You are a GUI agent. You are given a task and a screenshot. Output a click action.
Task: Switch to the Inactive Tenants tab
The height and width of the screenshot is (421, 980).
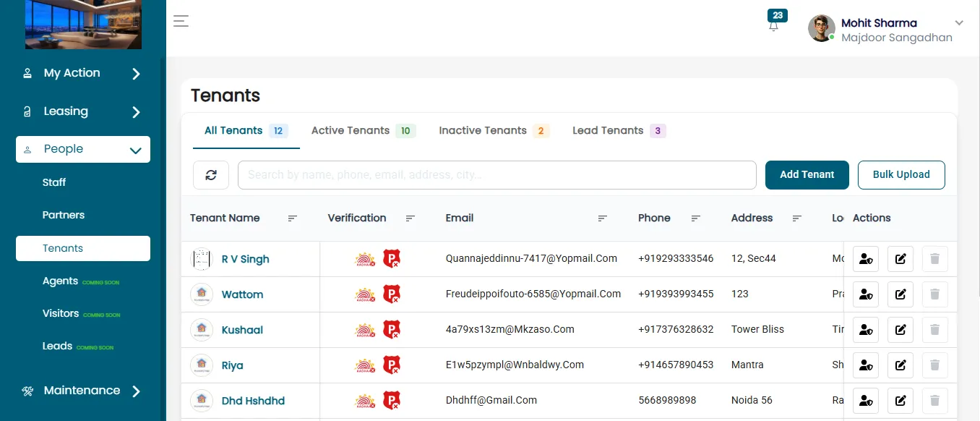pos(494,131)
